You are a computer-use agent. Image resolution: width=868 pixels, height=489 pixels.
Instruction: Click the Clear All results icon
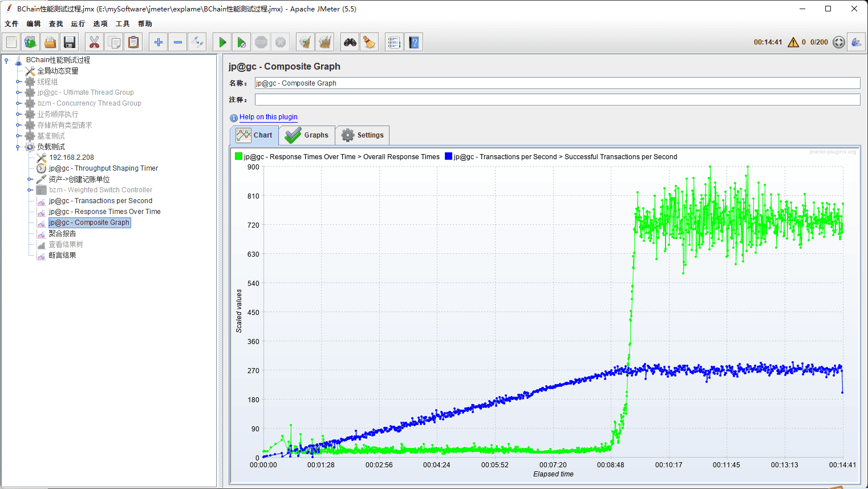[325, 42]
